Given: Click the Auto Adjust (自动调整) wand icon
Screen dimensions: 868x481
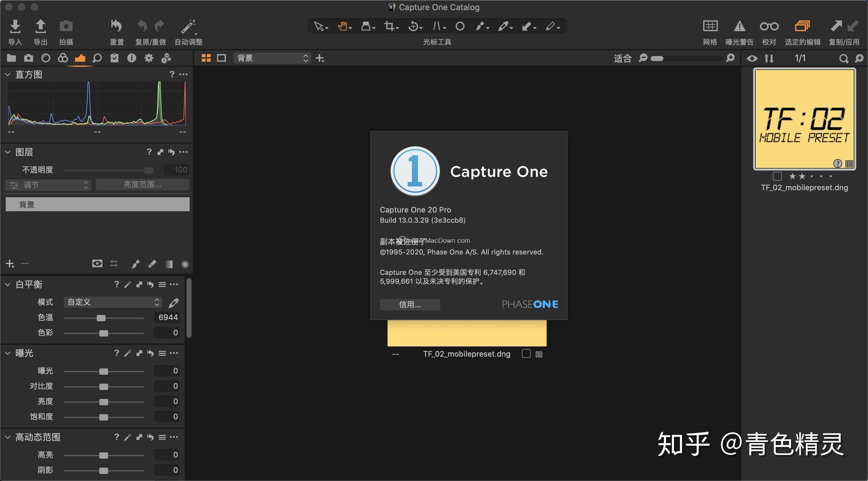Looking at the screenshot, I should point(189,27).
